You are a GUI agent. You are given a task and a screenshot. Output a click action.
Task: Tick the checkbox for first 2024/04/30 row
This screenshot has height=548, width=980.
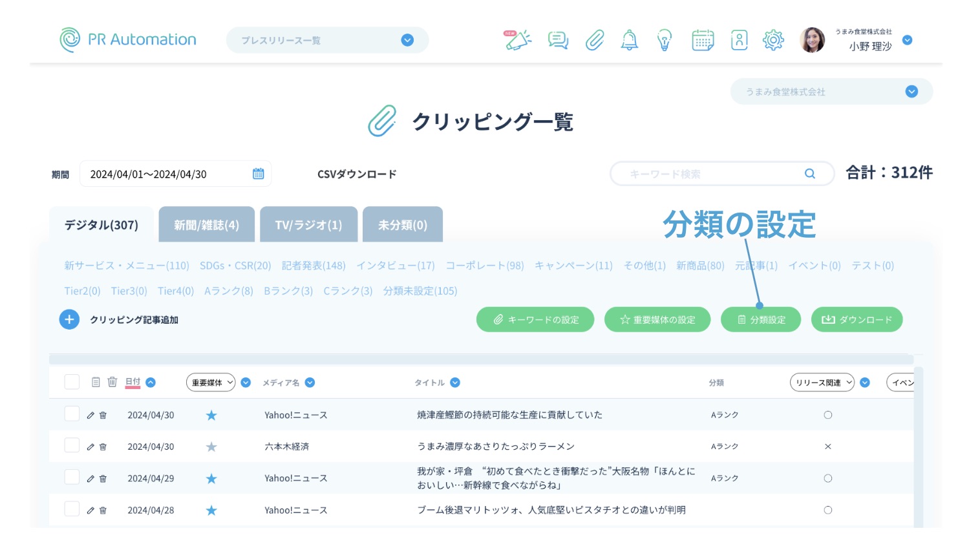coord(72,414)
